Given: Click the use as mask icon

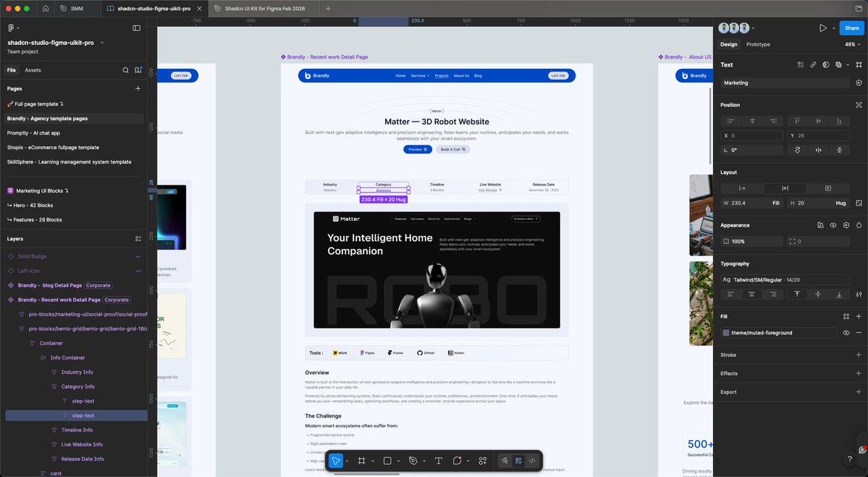Looking at the screenshot, I should point(825,64).
